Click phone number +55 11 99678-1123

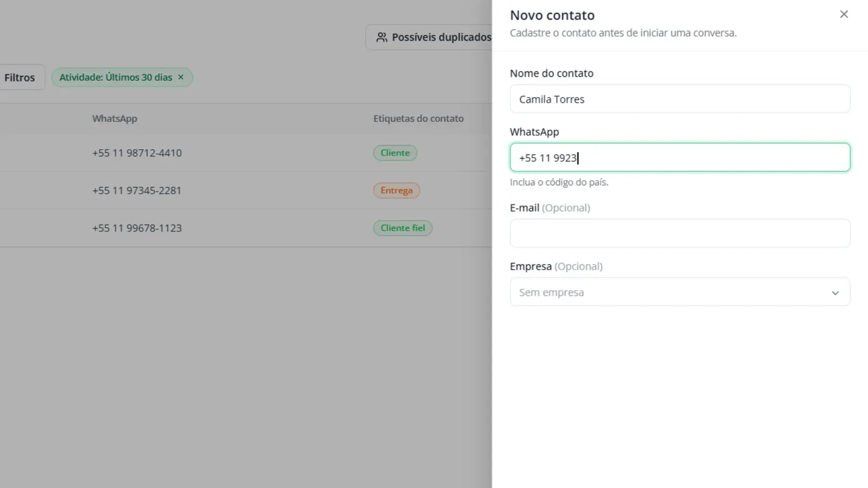click(x=137, y=228)
